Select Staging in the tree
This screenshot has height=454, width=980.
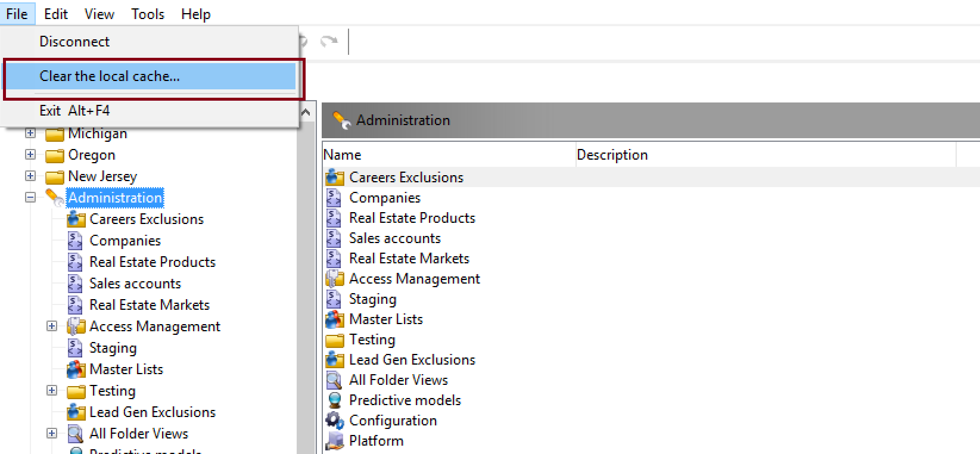click(x=113, y=348)
